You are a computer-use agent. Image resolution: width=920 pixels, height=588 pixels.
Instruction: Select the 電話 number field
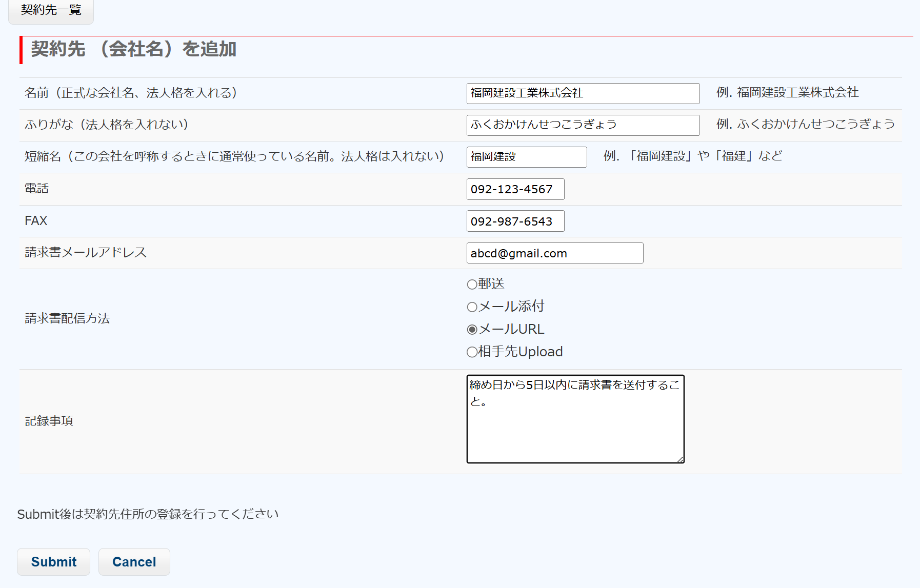tap(515, 189)
